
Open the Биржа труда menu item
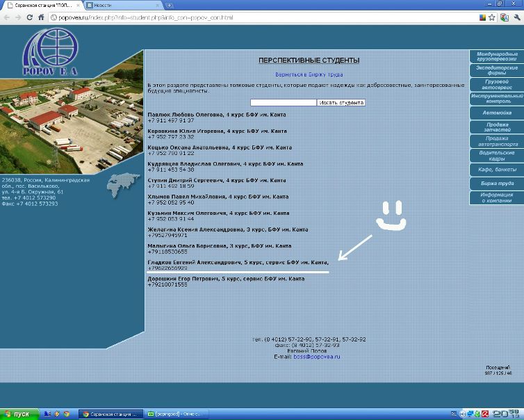tap(496, 184)
